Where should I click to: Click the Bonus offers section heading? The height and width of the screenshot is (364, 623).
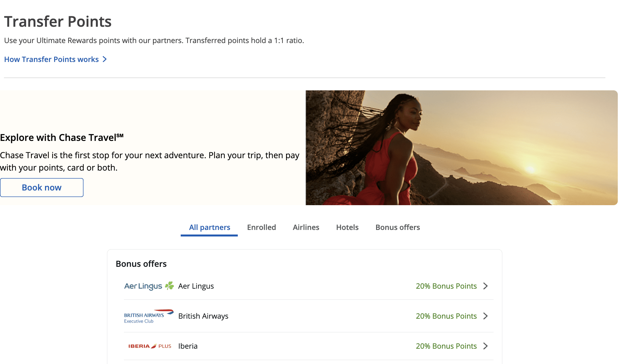point(141,264)
